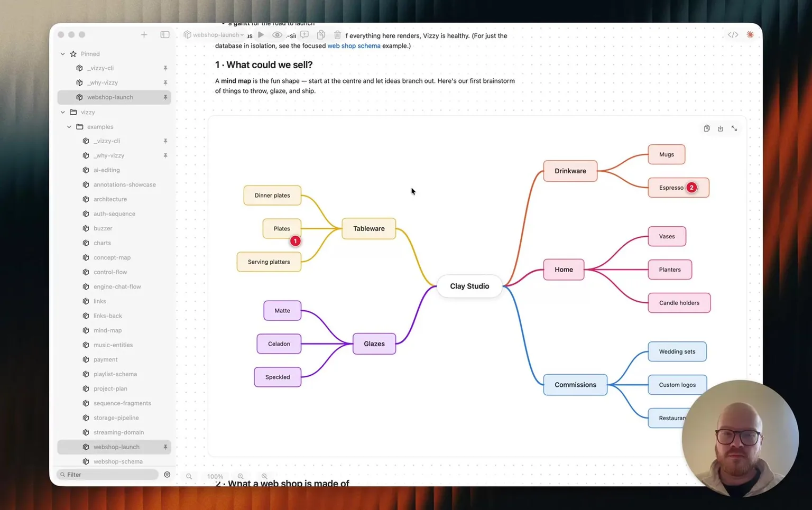Collapse the vizzy folder chevron

[x=63, y=112]
